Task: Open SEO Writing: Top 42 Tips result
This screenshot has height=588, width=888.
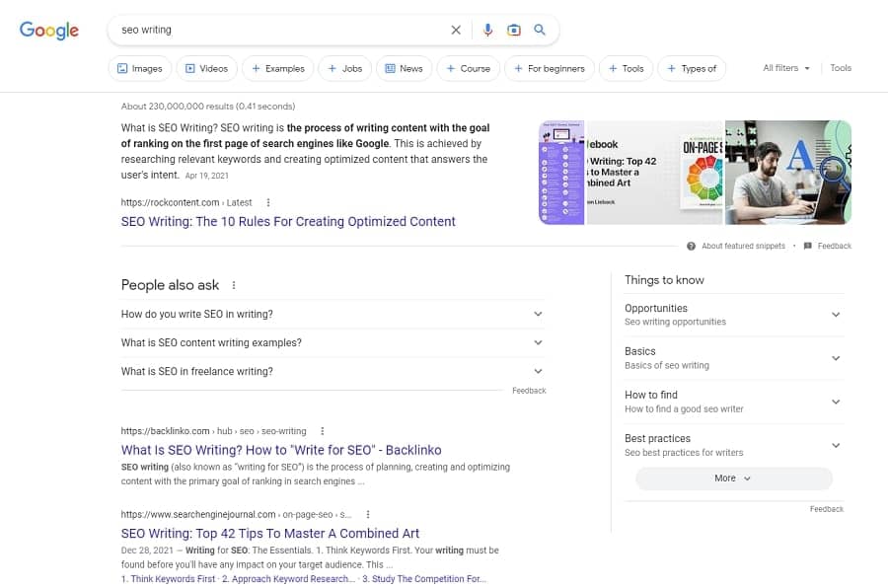Action: [x=270, y=534]
